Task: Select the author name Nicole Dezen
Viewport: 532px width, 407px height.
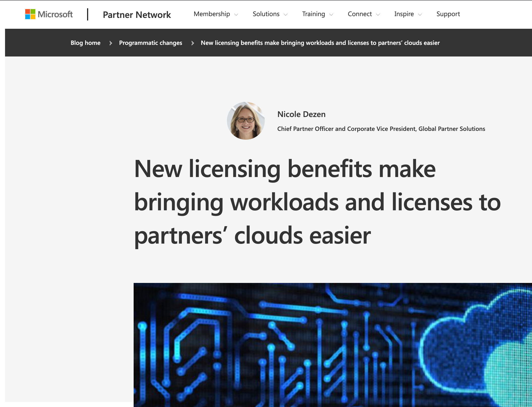Action: point(301,114)
